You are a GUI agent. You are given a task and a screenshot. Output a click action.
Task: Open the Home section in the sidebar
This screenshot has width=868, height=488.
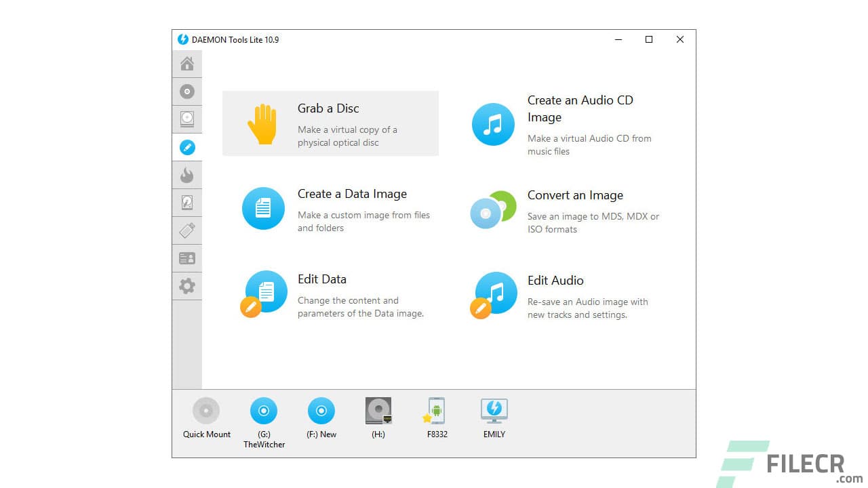(186, 64)
